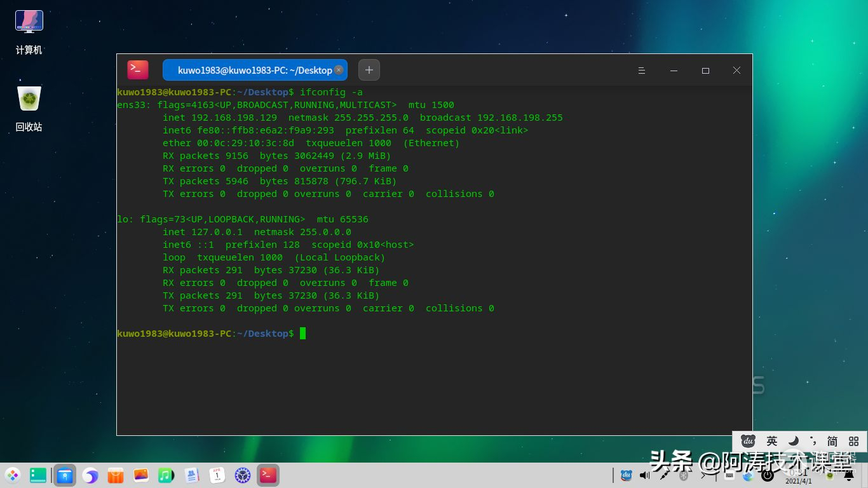
Task: Open the calendar app in dock
Action: pos(217,475)
